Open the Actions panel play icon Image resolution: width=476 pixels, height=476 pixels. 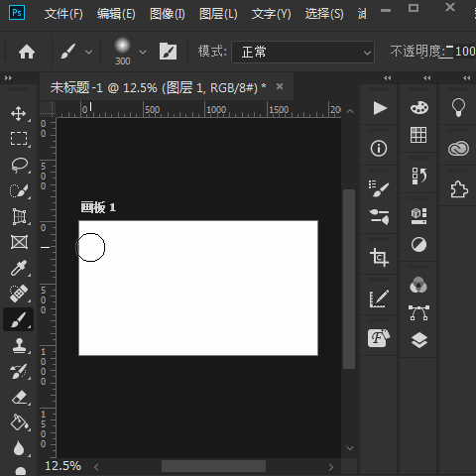pyautogui.click(x=379, y=108)
